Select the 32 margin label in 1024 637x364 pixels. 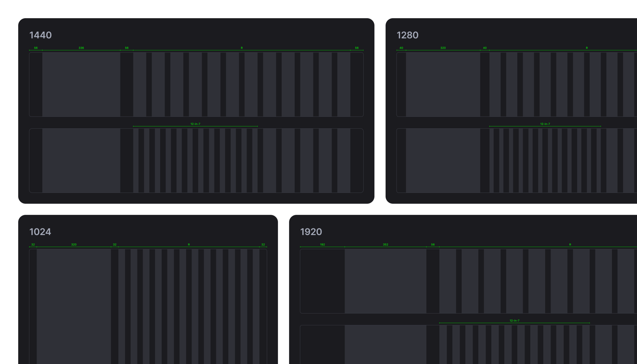click(33, 245)
